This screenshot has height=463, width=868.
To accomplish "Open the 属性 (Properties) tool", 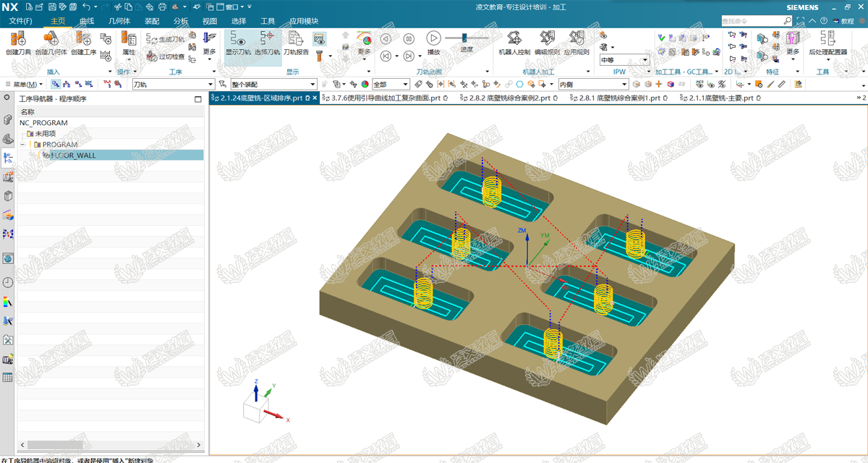I will click(129, 43).
